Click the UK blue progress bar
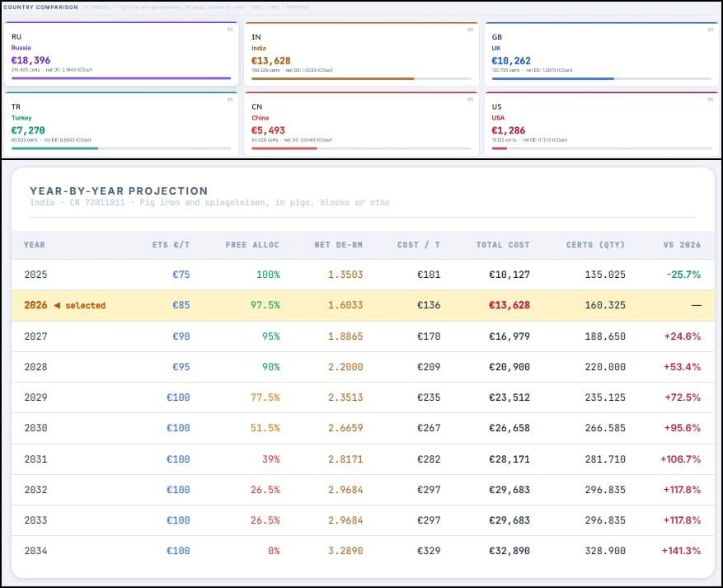This screenshot has width=723, height=588. (x=552, y=78)
